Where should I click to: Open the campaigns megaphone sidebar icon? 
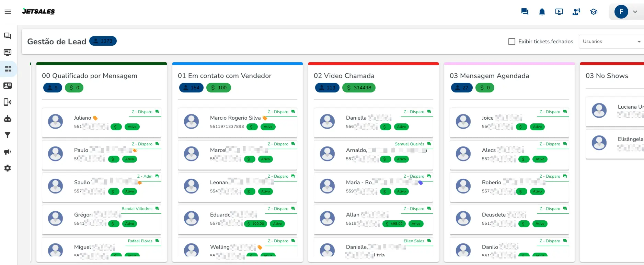[x=8, y=152]
